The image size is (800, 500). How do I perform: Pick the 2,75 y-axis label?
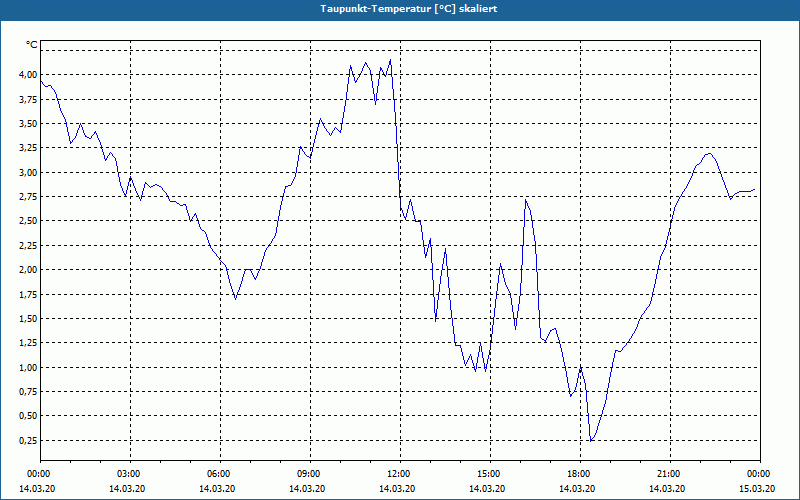click(x=28, y=197)
